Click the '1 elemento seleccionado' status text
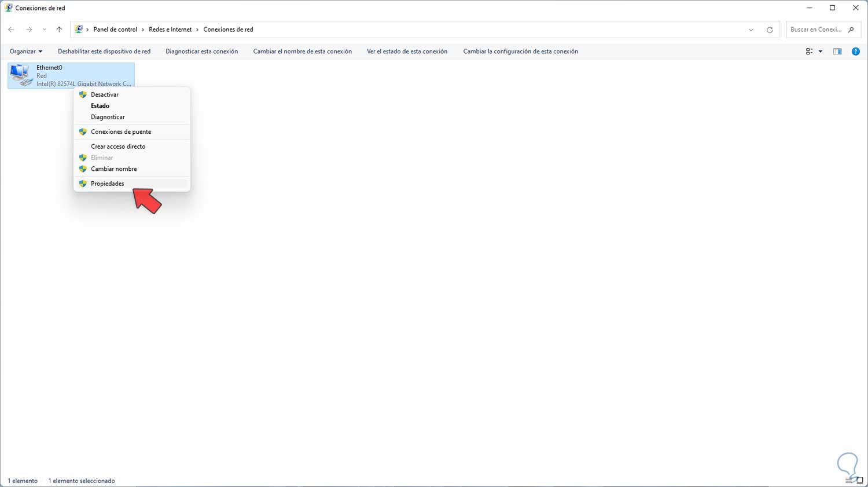868x487 pixels. 82,481
